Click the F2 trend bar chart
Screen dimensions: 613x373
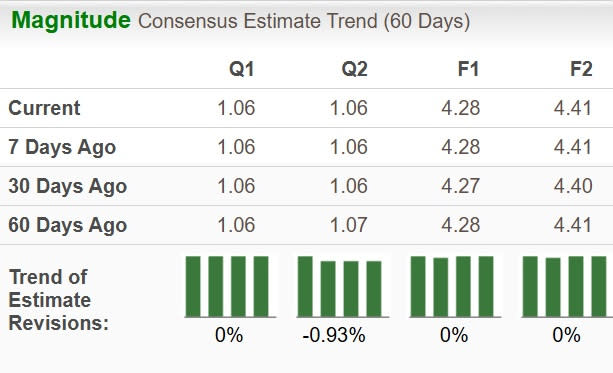tap(567, 286)
